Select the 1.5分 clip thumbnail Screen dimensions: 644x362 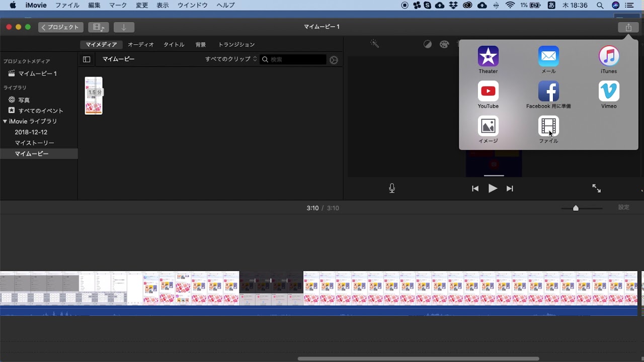coord(94,96)
